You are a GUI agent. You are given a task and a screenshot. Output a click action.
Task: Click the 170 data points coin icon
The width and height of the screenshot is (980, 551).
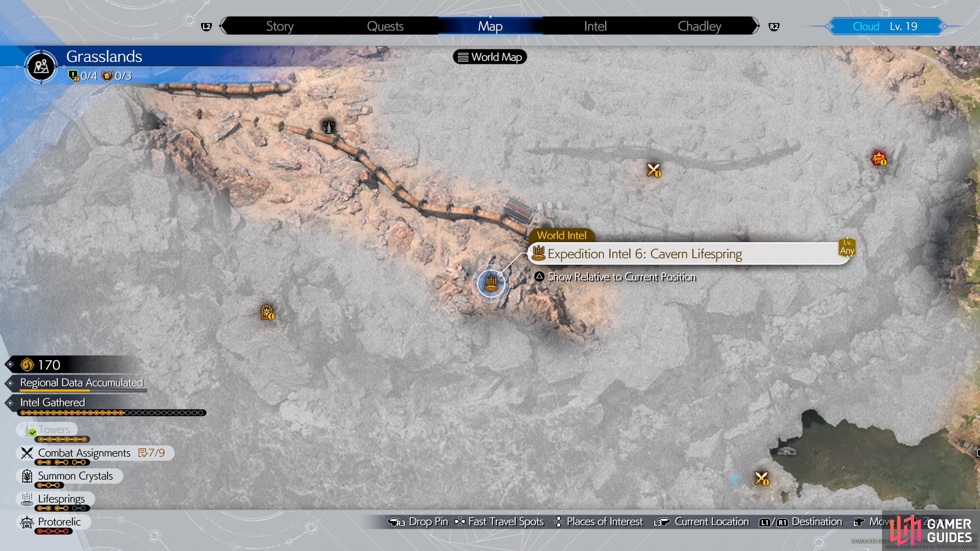[27, 365]
